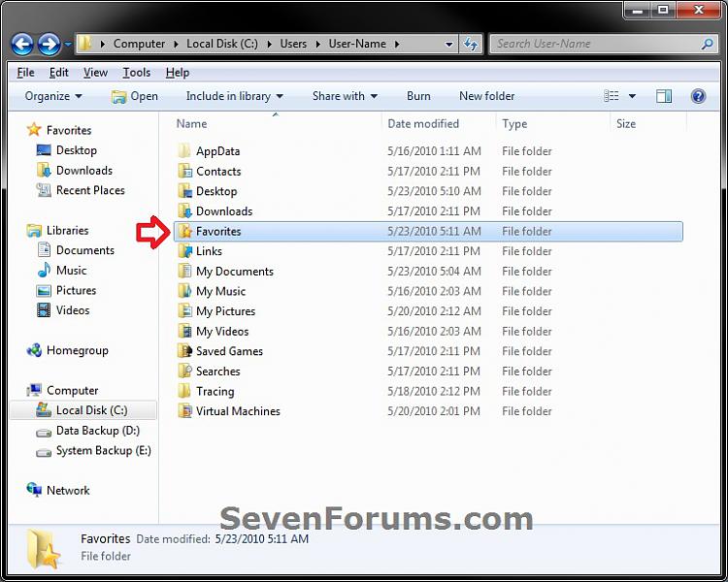Click Users breadcrumb segment
This screenshot has height=582, width=728.
(x=293, y=44)
